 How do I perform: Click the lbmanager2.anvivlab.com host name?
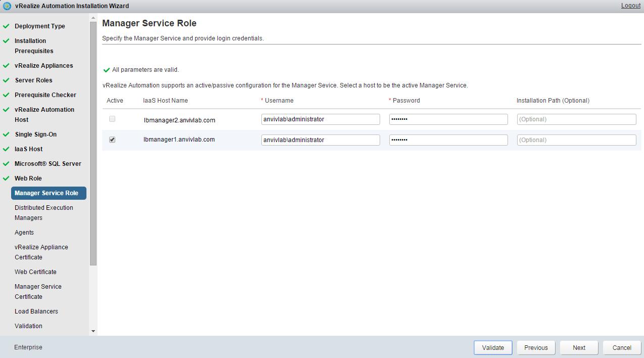(x=179, y=120)
